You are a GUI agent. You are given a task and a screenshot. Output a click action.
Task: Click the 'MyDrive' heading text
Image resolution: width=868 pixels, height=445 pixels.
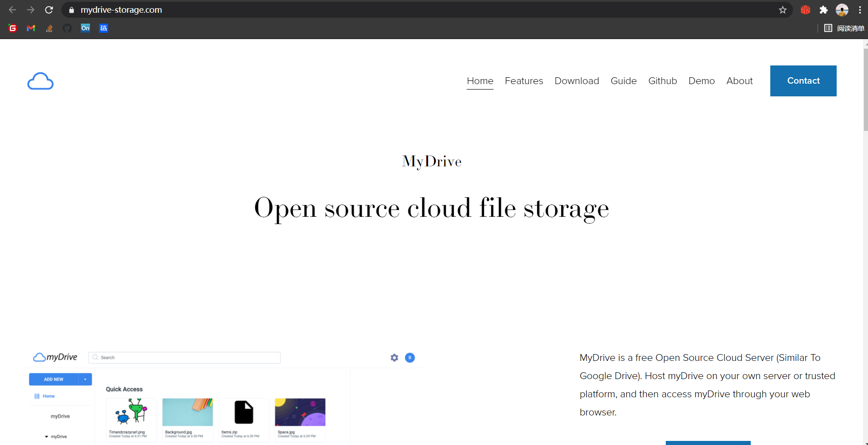(432, 162)
